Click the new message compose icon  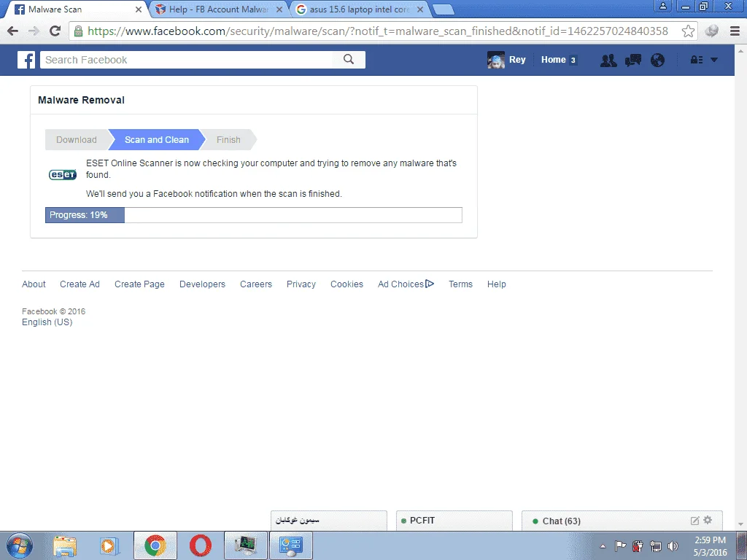point(695,521)
